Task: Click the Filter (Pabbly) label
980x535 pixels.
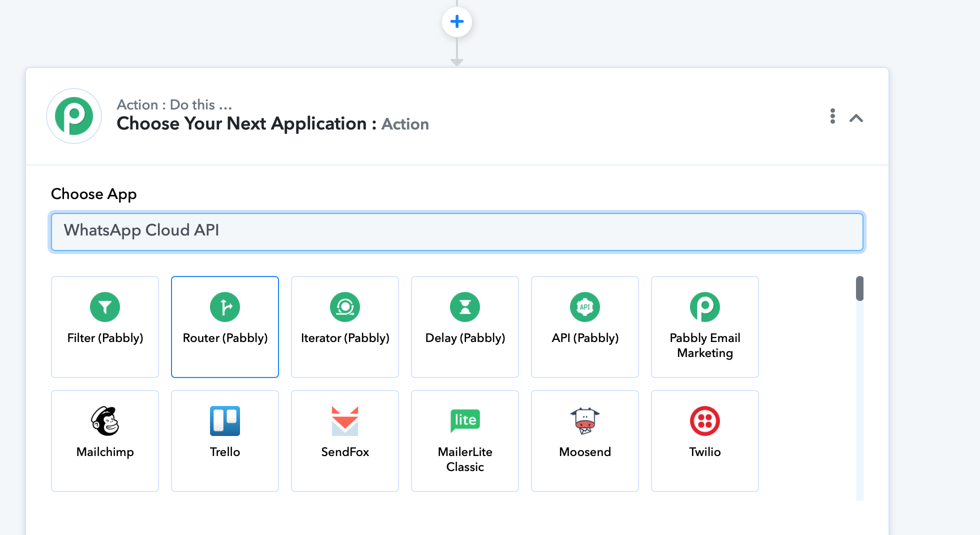Action: (105, 338)
